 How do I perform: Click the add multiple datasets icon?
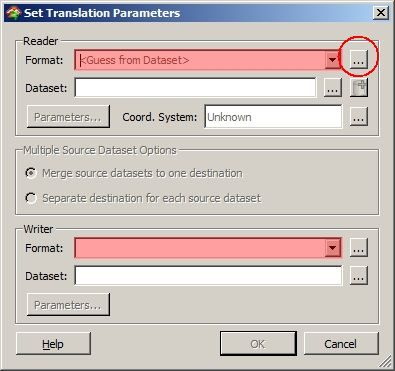coord(359,88)
